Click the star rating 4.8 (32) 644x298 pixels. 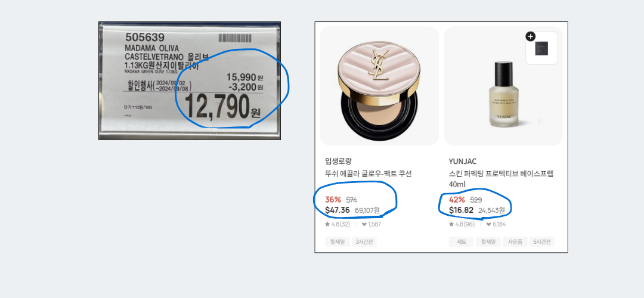coord(337,225)
